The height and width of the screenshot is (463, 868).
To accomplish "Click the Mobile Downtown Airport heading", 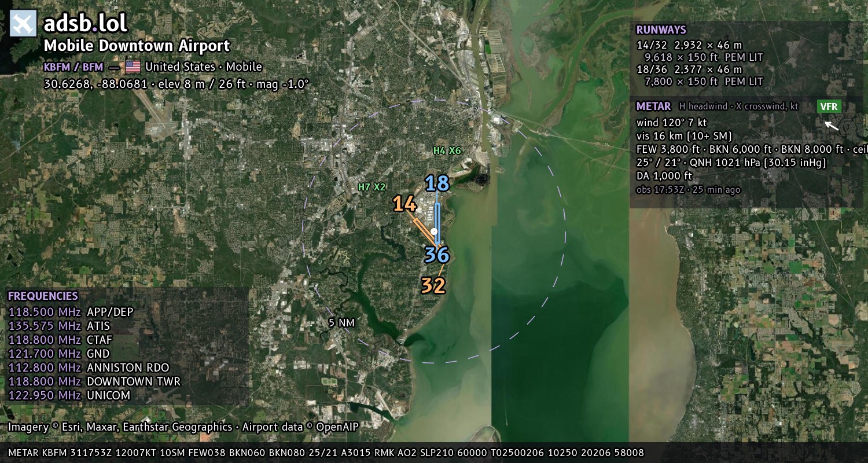I will (x=137, y=46).
